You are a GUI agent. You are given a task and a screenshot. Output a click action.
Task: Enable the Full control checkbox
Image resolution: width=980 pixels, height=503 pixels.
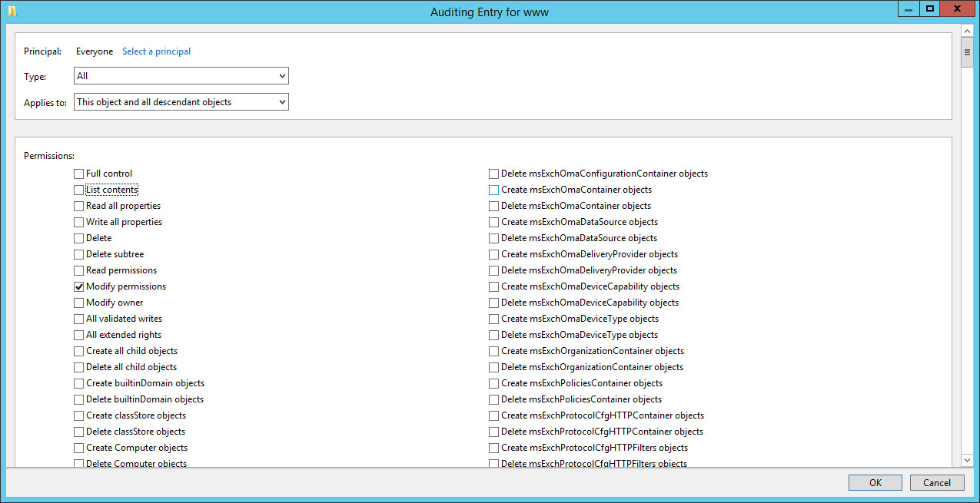[78, 174]
